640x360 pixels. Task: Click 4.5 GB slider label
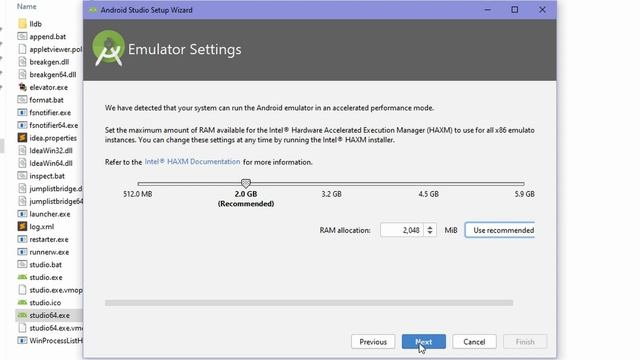(429, 194)
